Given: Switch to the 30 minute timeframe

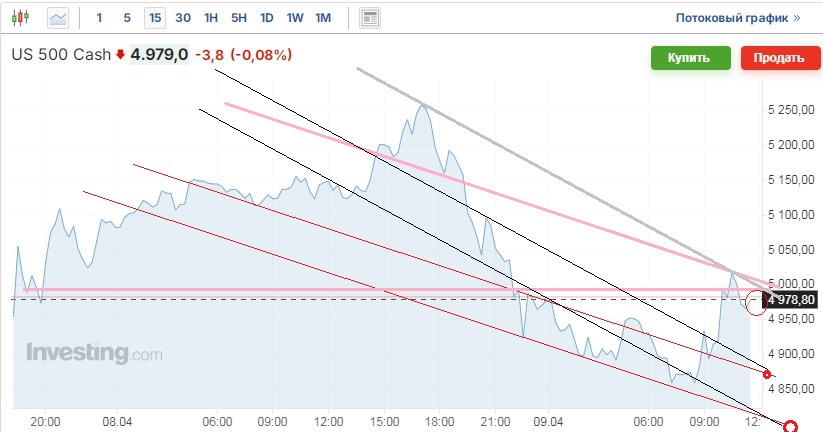Looking at the screenshot, I should tap(183, 18).
